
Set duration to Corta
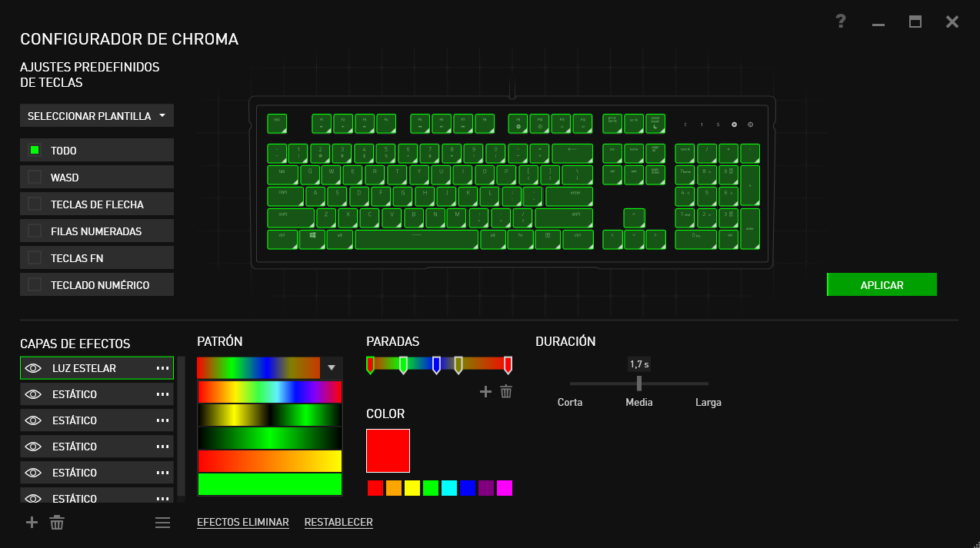click(570, 402)
